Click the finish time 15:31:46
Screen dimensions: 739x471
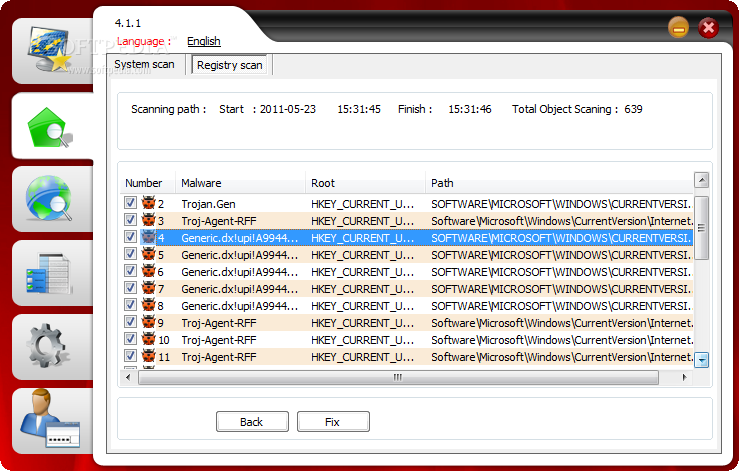click(x=469, y=109)
